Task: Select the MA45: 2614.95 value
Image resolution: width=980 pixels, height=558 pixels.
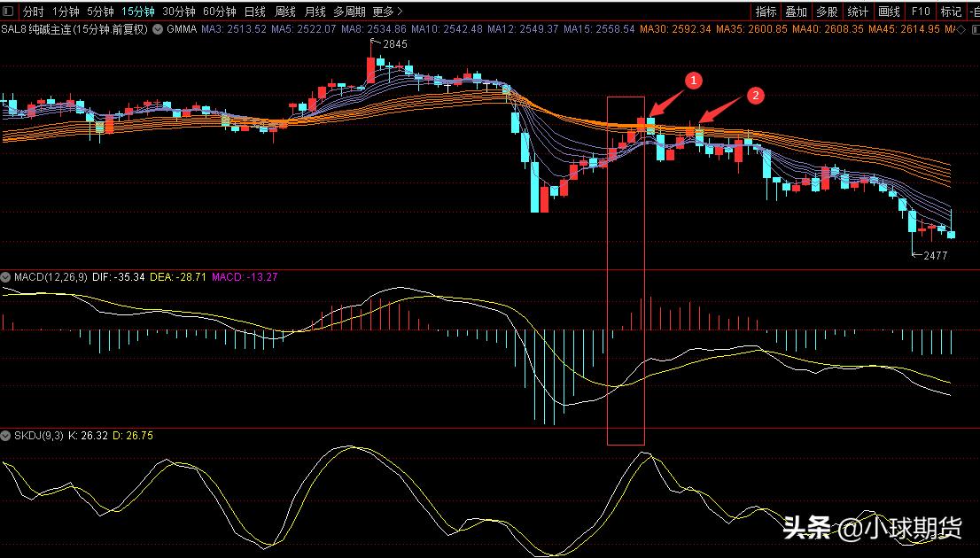Action: tap(905, 28)
